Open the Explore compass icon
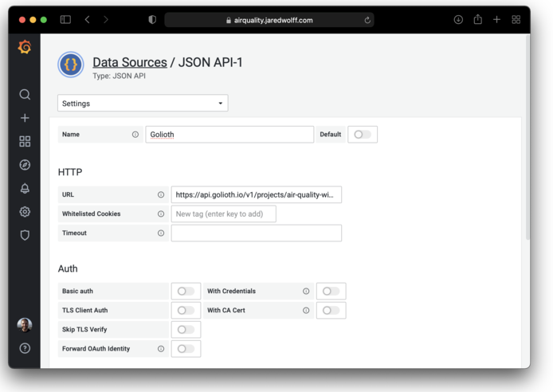This screenshot has height=392, width=553. tap(25, 165)
